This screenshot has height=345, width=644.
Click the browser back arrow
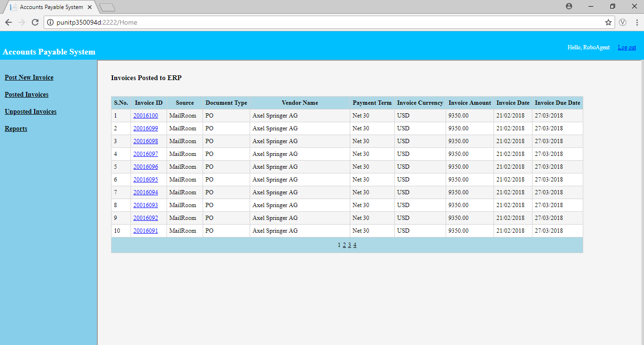click(9, 22)
